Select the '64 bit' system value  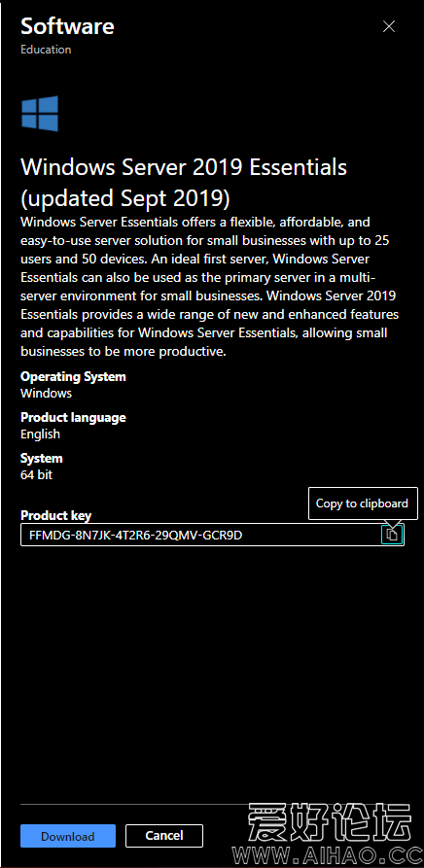coord(37,475)
